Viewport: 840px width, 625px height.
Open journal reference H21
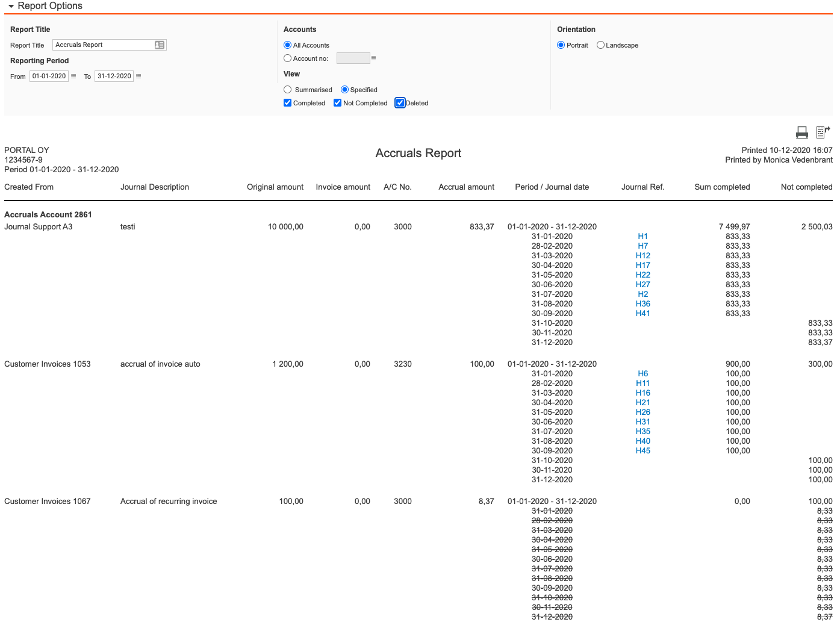(x=642, y=403)
